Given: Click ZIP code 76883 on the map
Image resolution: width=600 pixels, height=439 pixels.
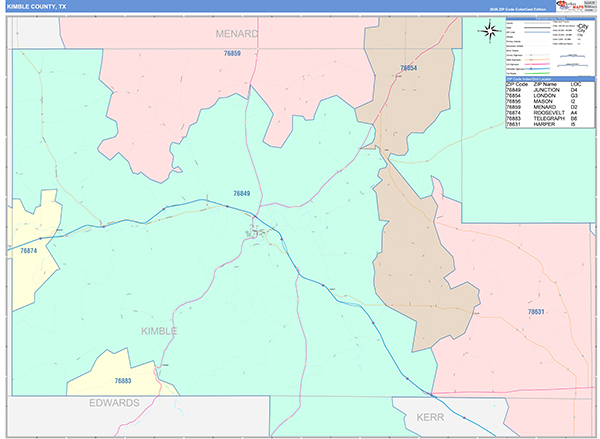Looking at the screenshot, I should pyautogui.click(x=123, y=381).
